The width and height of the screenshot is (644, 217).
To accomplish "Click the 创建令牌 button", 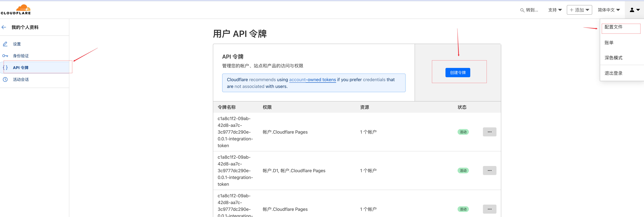I will tap(457, 73).
